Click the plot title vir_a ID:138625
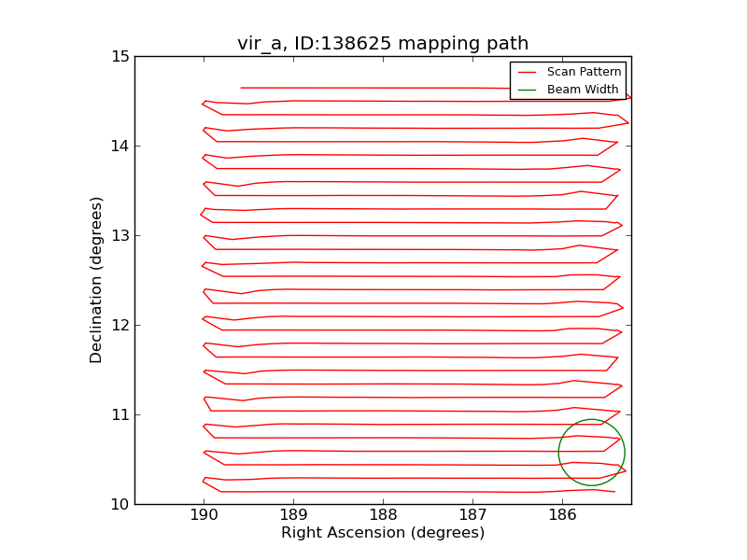Viewport: 747px width, 560px height. 383,43
